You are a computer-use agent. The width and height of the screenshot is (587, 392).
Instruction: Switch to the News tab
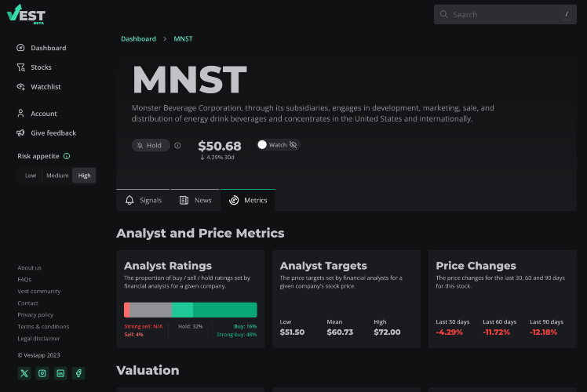click(195, 200)
